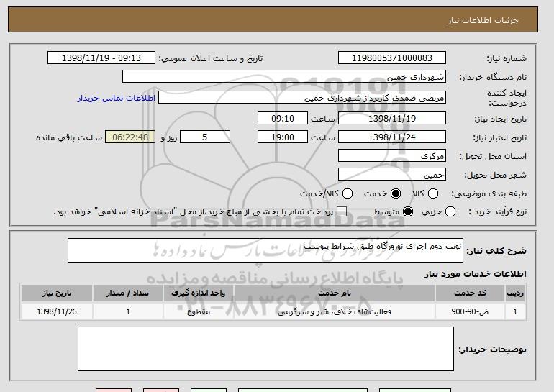Click the تاریخ نیاز column header
The image size is (554, 392).
(x=57, y=293)
